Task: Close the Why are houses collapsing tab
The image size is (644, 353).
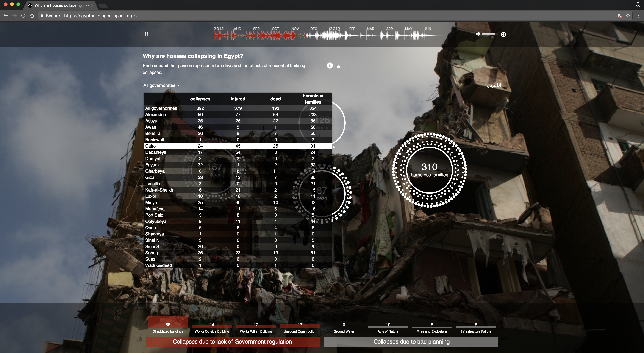Action: [x=92, y=5]
